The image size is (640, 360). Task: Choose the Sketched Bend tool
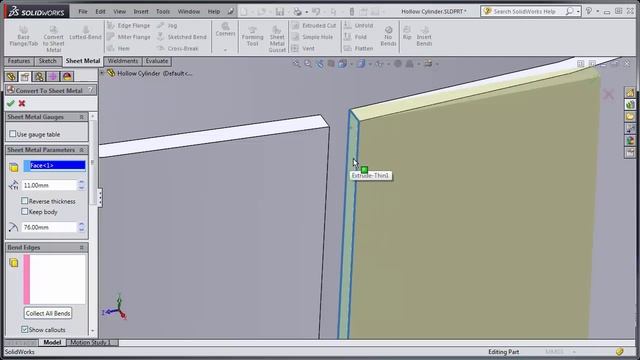[x=182, y=37]
